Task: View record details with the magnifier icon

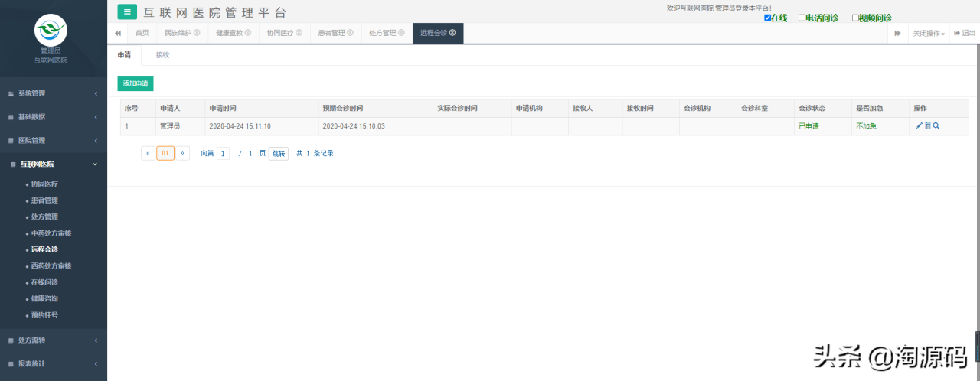Action: [936, 126]
